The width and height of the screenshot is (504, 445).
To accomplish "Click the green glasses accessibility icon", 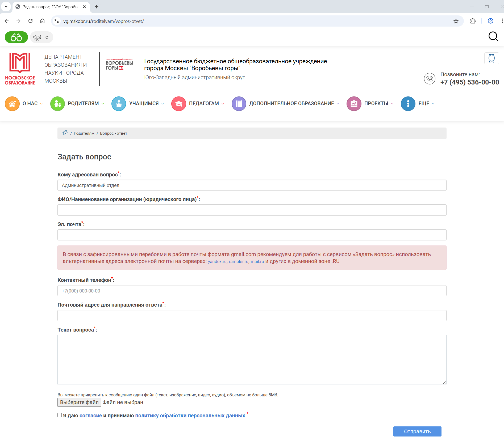I will click(16, 37).
